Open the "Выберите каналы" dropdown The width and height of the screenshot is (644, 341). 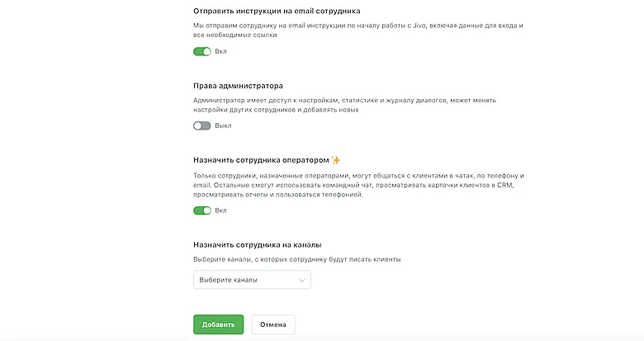pos(251,280)
